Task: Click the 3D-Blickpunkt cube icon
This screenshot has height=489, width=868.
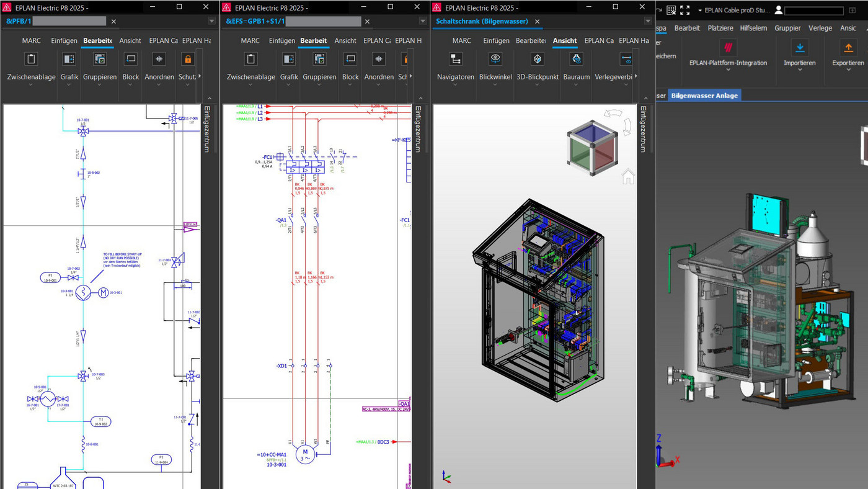Action: (538, 59)
